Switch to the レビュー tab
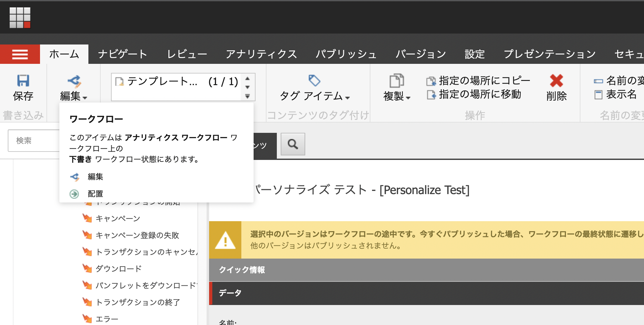Image resolution: width=644 pixels, height=325 pixels. (187, 54)
